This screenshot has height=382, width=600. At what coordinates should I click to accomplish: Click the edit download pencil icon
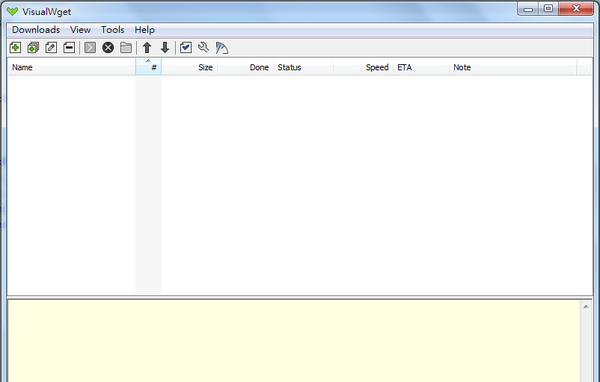click(51, 48)
